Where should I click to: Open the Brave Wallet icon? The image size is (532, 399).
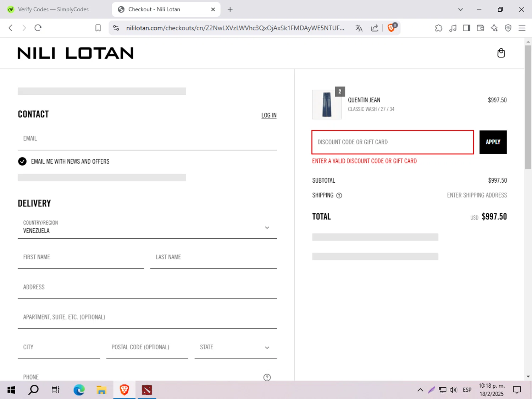pyautogui.click(x=481, y=28)
